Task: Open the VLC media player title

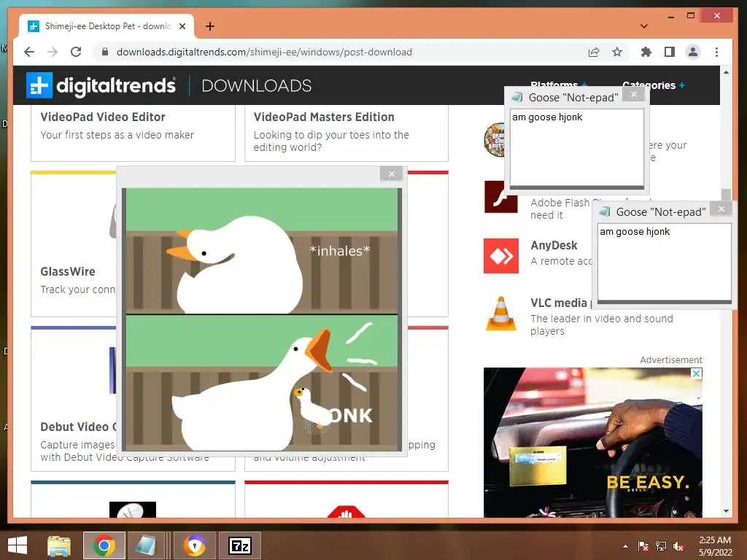Action: 560,303
